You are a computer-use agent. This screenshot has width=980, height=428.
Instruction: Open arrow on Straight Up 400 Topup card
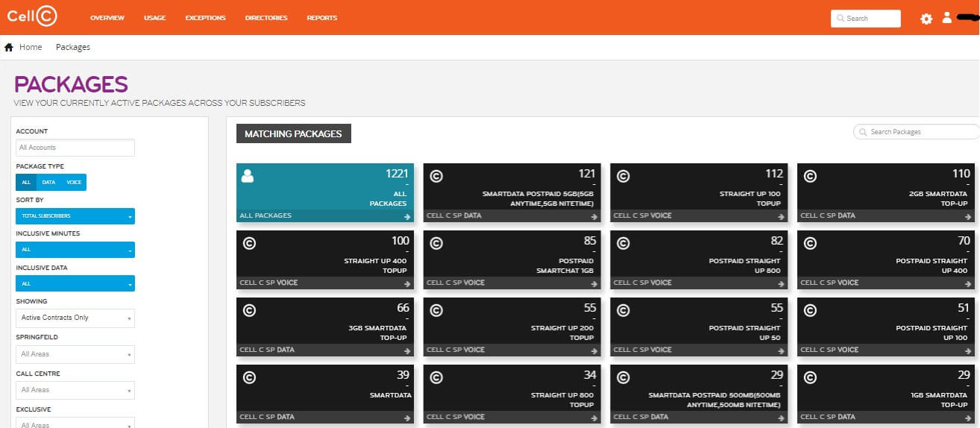[x=407, y=283]
